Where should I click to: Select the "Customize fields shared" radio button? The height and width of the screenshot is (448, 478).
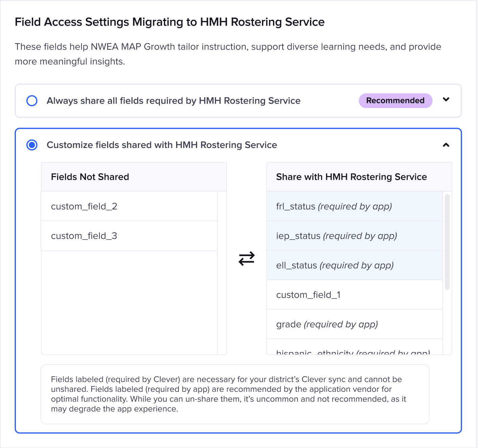click(x=32, y=145)
